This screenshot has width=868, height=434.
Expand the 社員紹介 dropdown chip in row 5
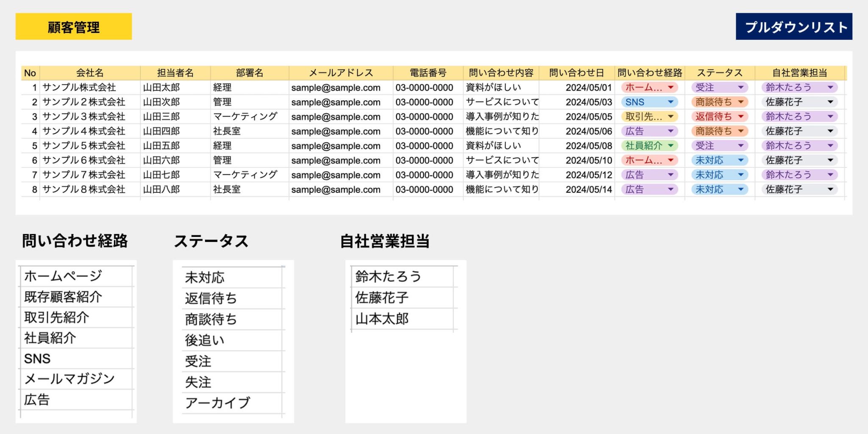649,146
